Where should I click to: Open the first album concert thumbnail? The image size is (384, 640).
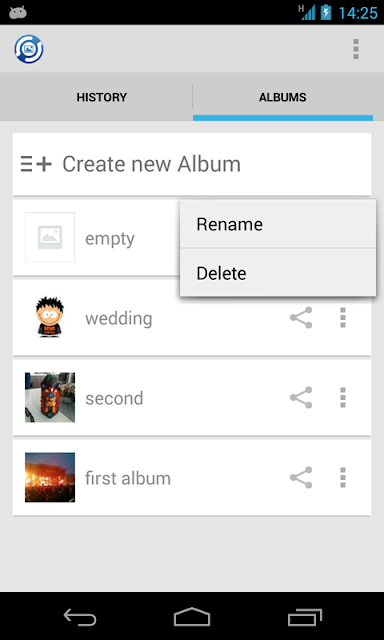[50, 477]
